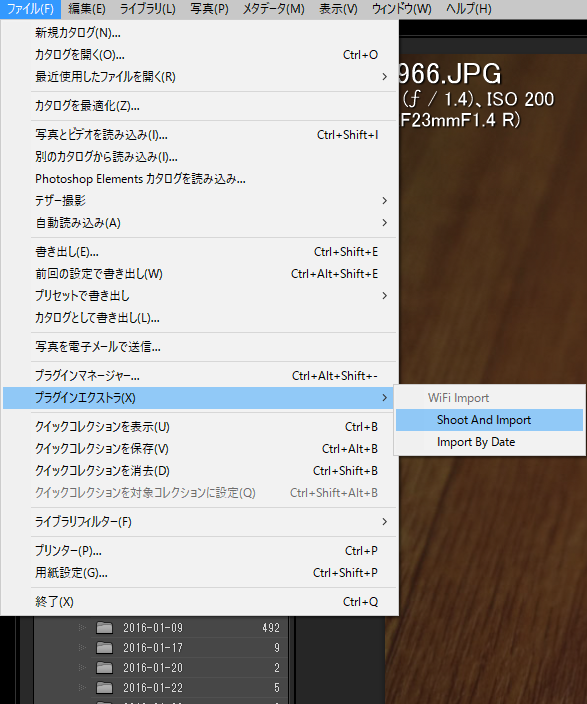This screenshot has height=704, width=587.
Task: Expand the 2016-01-17 folder triangle
Action: (x=82, y=647)
